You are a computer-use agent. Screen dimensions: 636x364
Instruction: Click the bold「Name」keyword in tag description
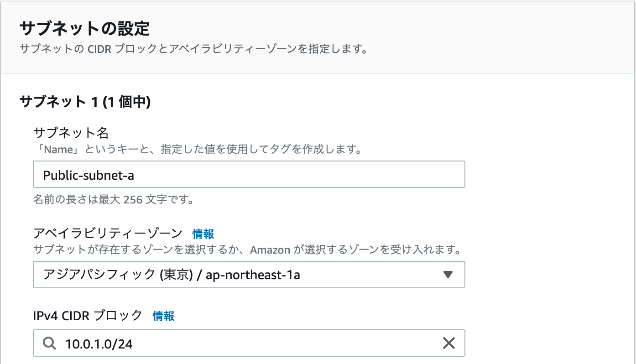coord(57,150)
